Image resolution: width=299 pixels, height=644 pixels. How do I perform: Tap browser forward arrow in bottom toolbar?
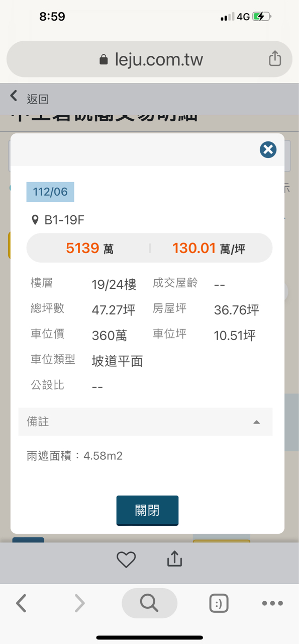click(79, 603)
